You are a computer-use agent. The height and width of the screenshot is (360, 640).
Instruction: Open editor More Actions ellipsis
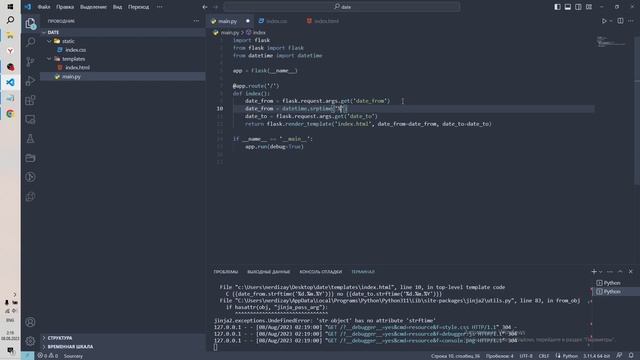click(631, 21)
